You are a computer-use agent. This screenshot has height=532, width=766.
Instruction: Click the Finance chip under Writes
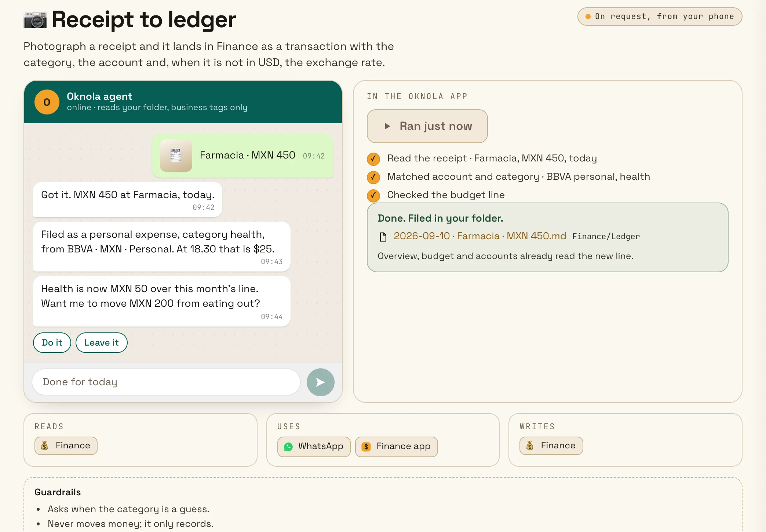click(551, 445)
